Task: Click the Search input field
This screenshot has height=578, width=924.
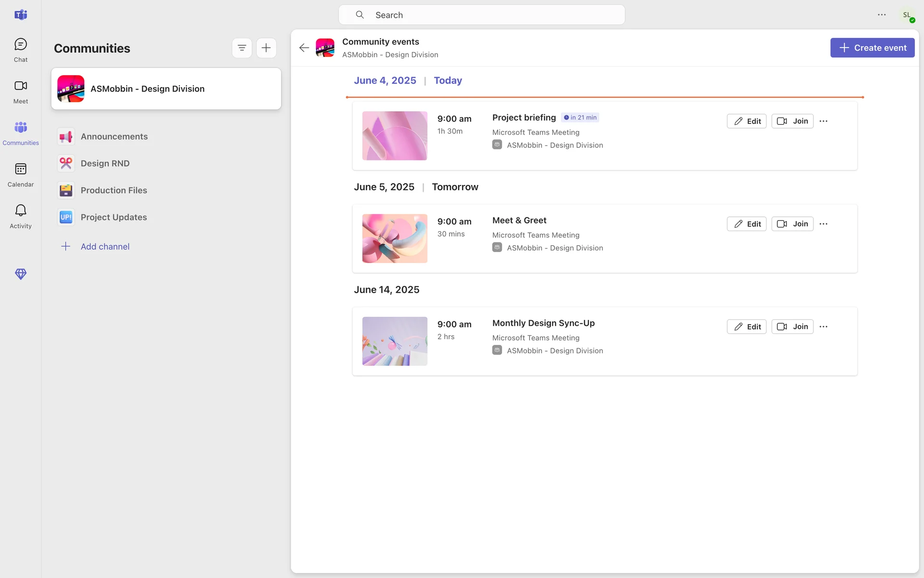Action: [x=481, y=15]
